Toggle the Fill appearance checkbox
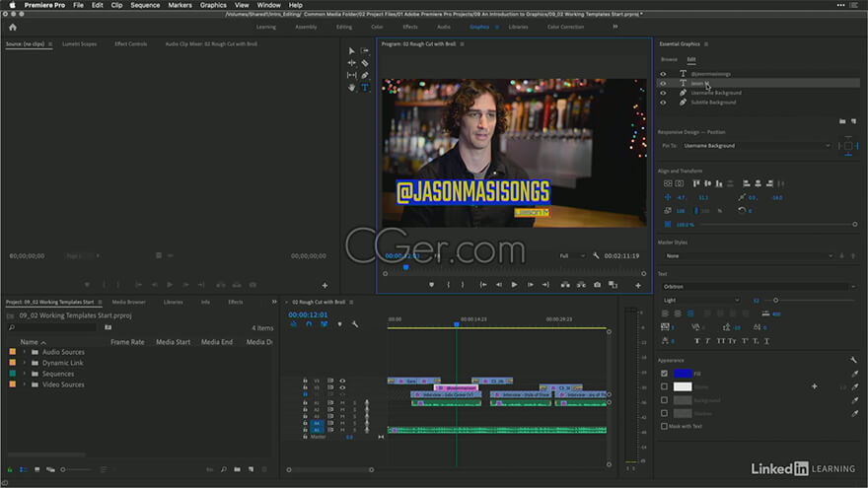868x488 pixels. [x=664, y=374]
